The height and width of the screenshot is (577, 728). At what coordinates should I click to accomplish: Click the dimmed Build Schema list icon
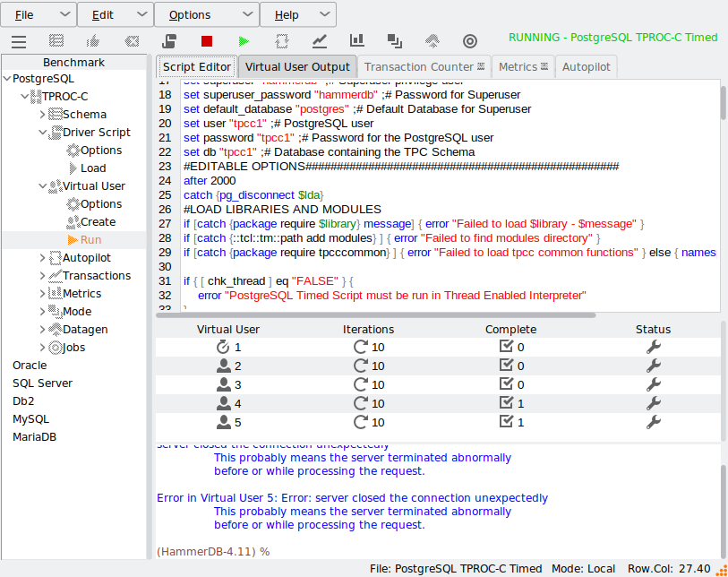[x=56, y=41]
